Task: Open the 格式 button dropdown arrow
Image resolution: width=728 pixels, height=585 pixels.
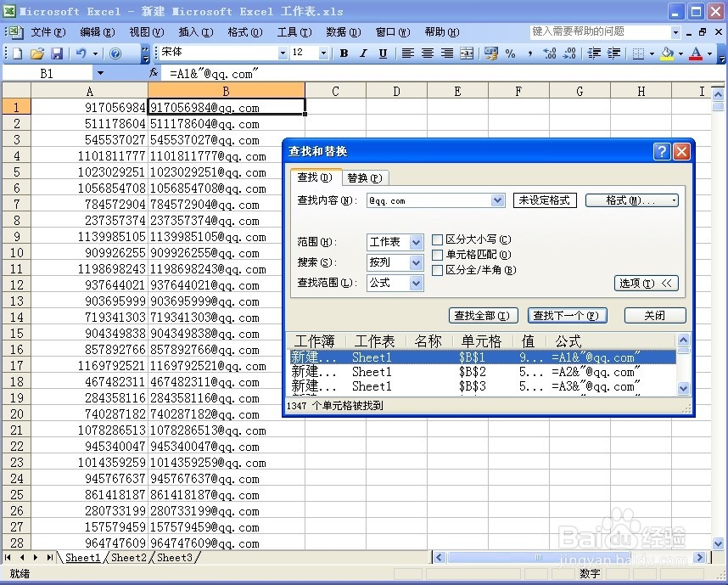Action: point(674,200)
